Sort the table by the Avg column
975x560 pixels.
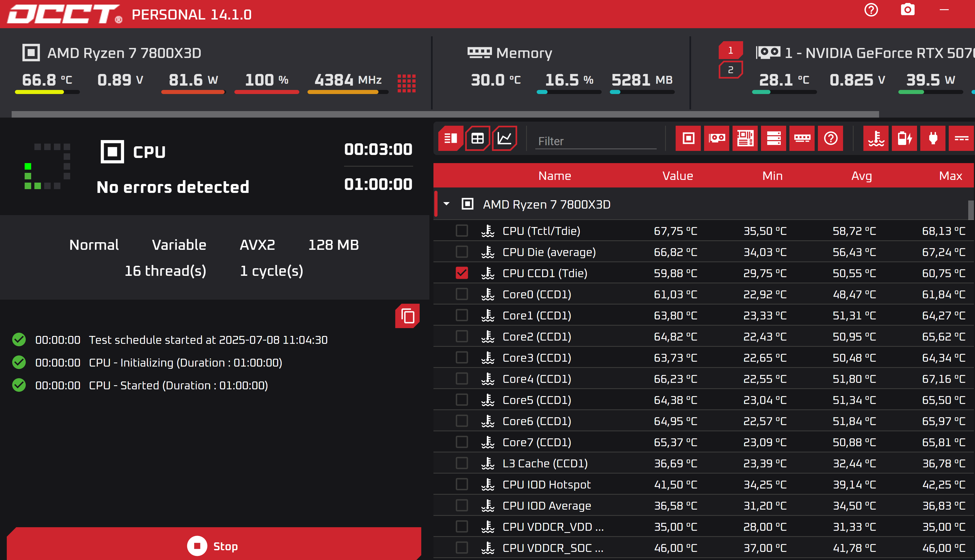861,176
